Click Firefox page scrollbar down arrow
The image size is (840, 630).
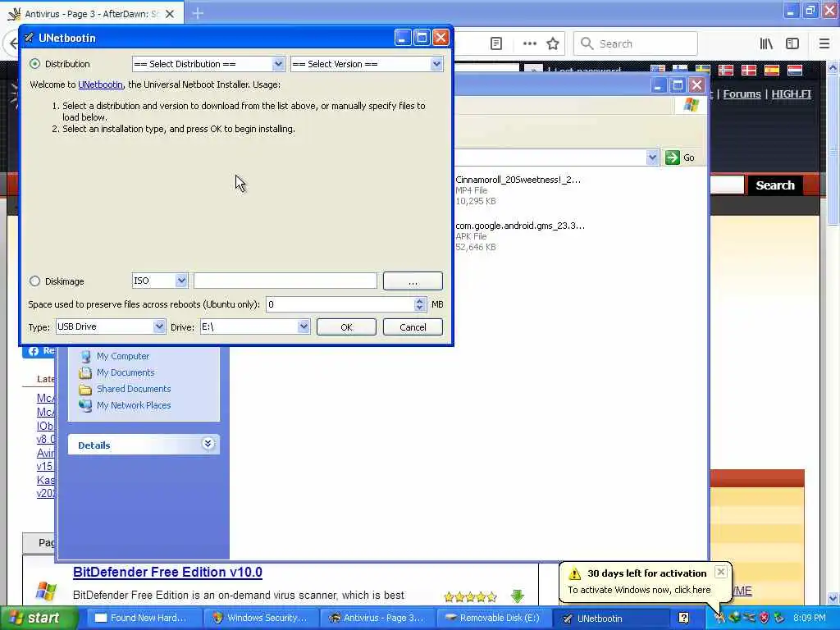(x=833, y=598)
